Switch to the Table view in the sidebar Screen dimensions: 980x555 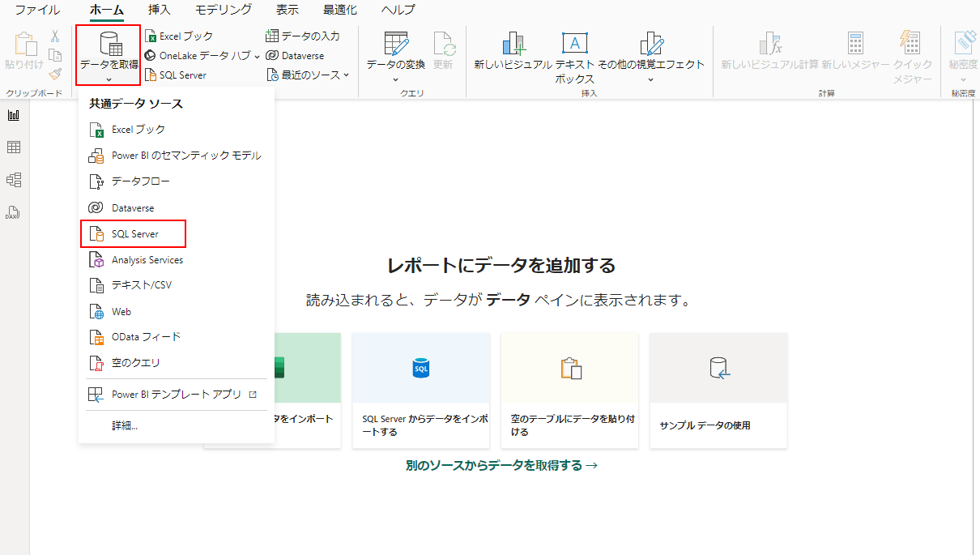point(13,147)
